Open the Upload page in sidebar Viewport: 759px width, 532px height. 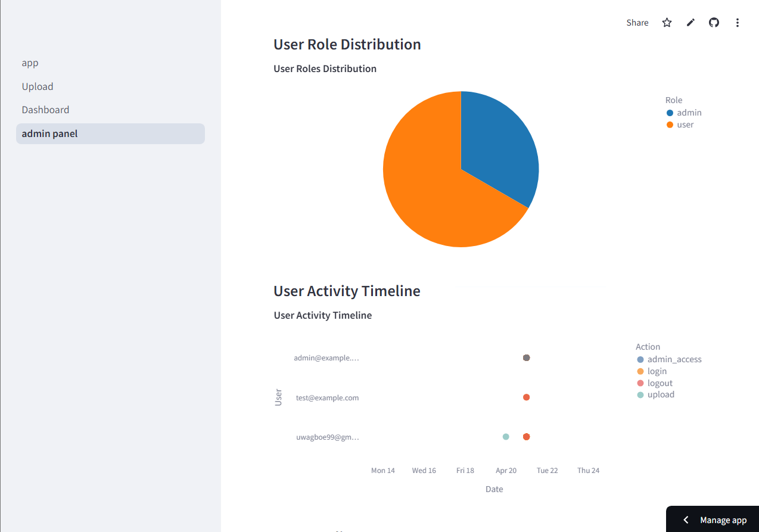tap(37, 86)
